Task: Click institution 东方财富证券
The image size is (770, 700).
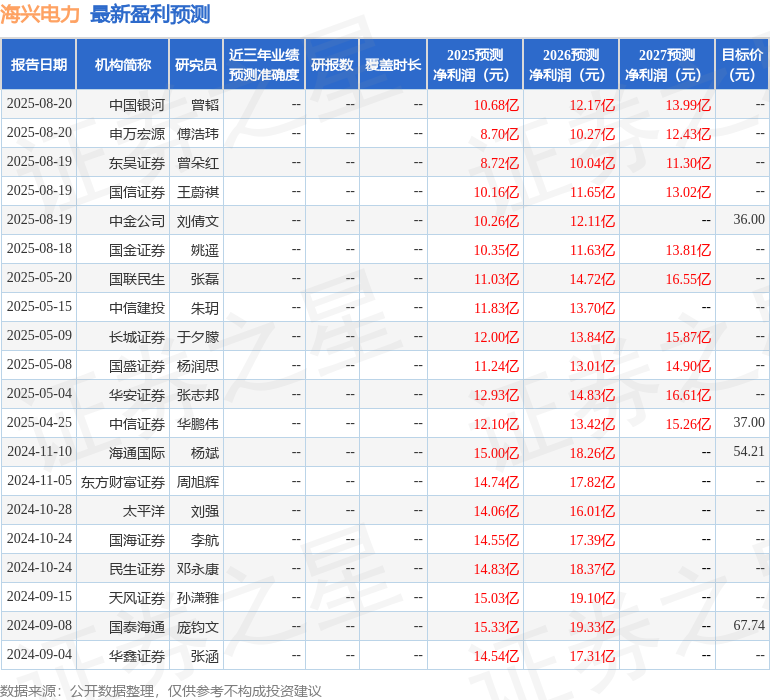Action: [123, 481]
